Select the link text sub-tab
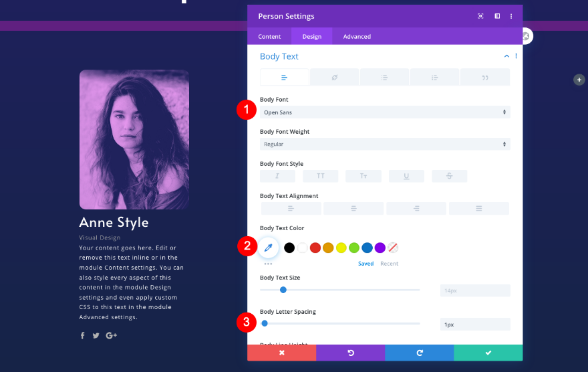Viewport: 588px width, 372px height. click(335, 78)
